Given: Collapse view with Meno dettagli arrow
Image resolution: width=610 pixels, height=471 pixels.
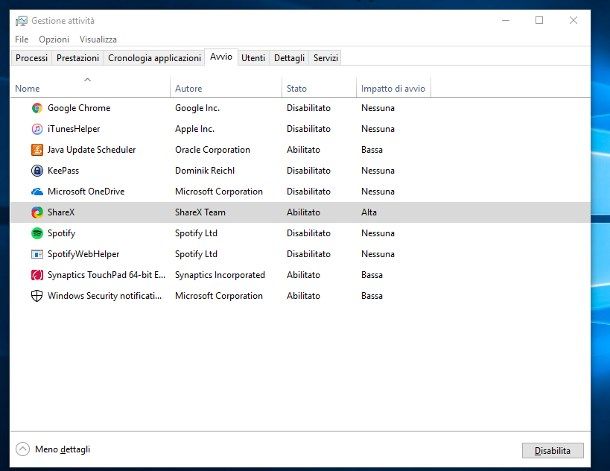Looking at the screenshot, I should (x=23, y=449).
